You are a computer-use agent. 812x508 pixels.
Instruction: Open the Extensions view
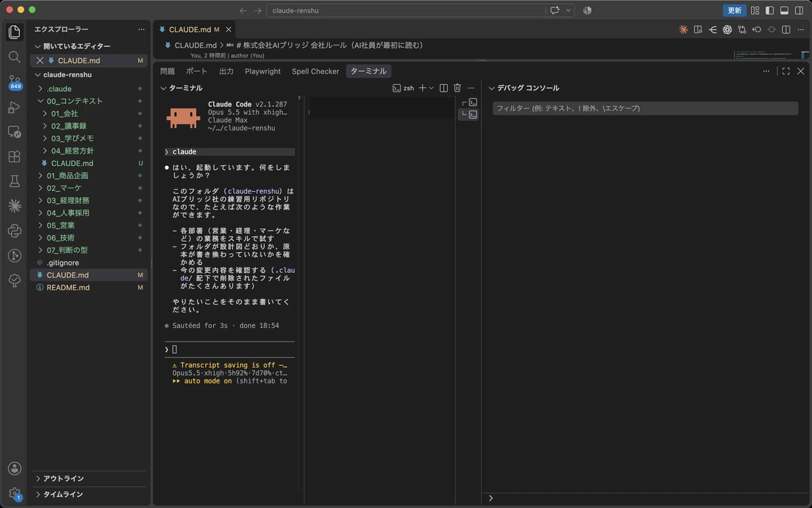[14, 156]
